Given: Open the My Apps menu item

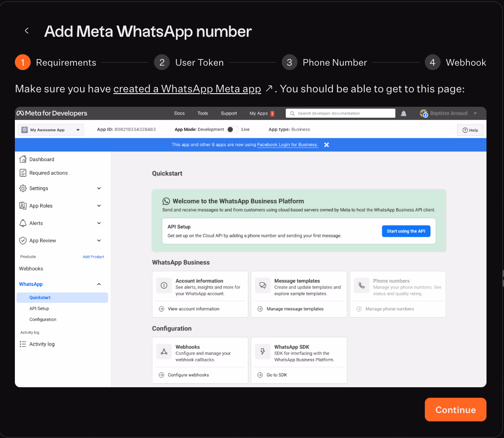Looking at the screenshot, I should coord(259,113).
